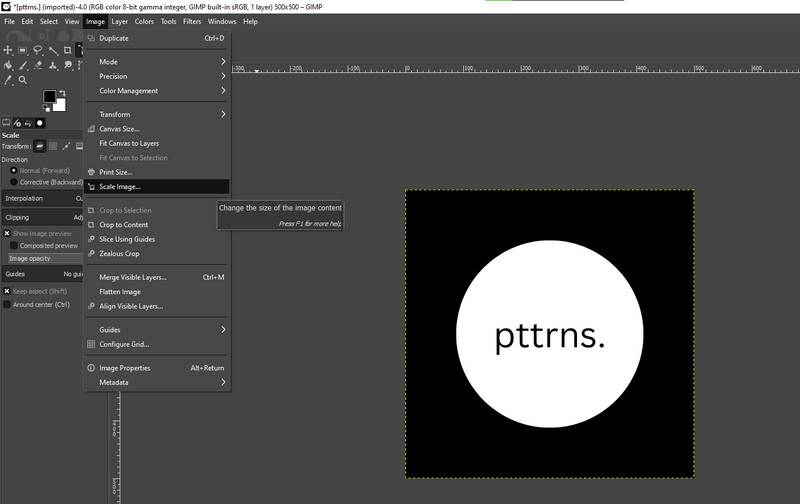Screen dimensions: 800x504
Task: Choose Canvas Size... menu entry
Action: click(157, 129)
